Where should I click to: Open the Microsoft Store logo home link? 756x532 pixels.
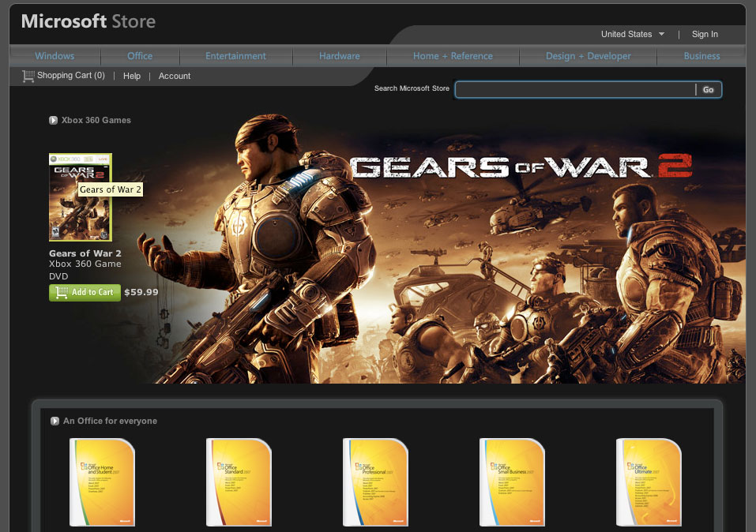click(x=88, y=21)
